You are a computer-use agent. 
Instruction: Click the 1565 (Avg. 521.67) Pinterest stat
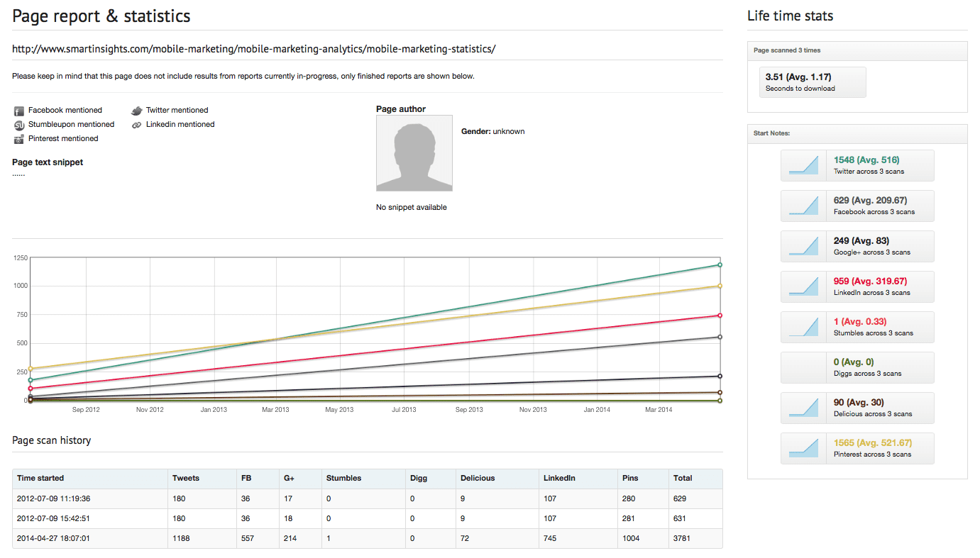tap(873, 443)
